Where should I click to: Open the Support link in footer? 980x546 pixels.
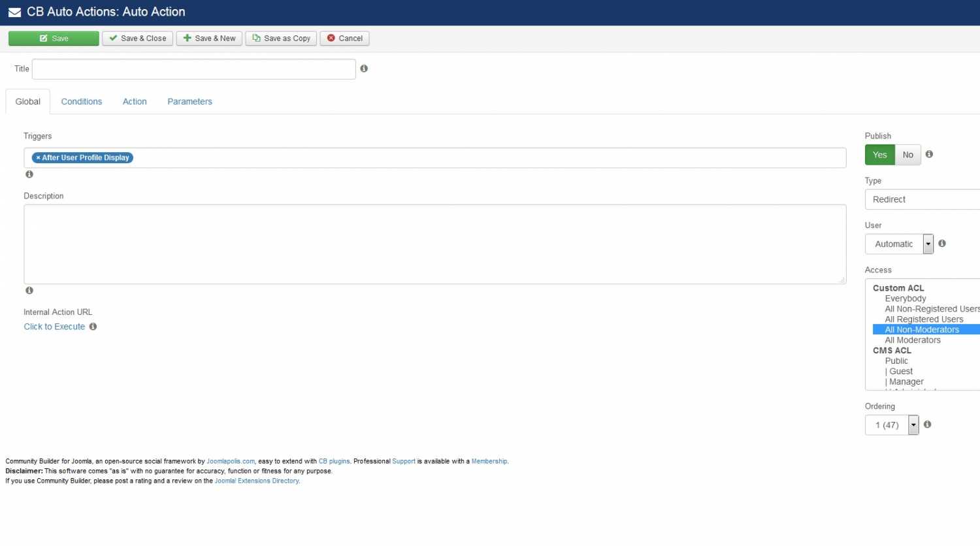point(404,461)
